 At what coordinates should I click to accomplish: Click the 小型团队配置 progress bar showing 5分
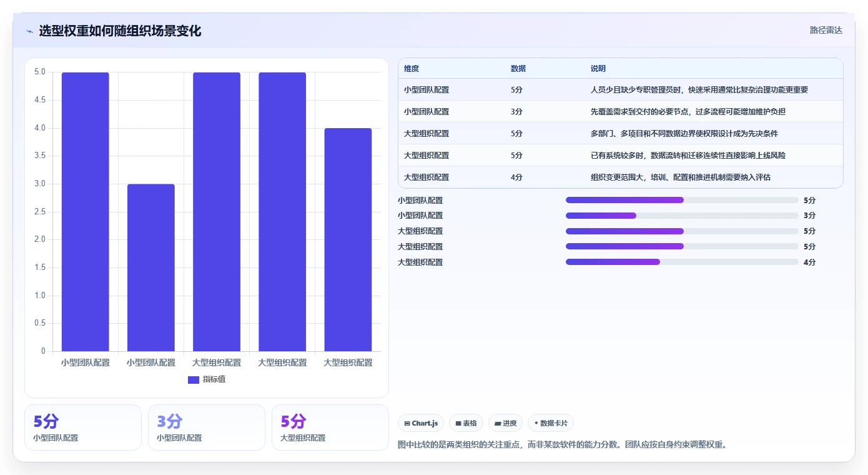pos(682,200)
